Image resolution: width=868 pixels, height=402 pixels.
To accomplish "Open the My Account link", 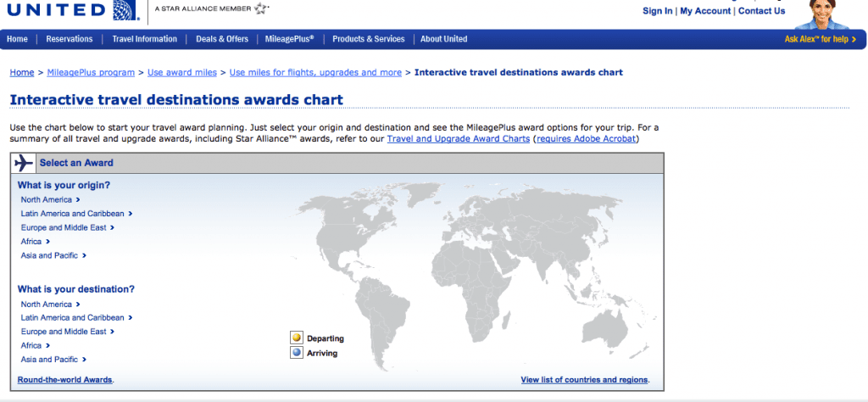I will (x=705, y=11).
